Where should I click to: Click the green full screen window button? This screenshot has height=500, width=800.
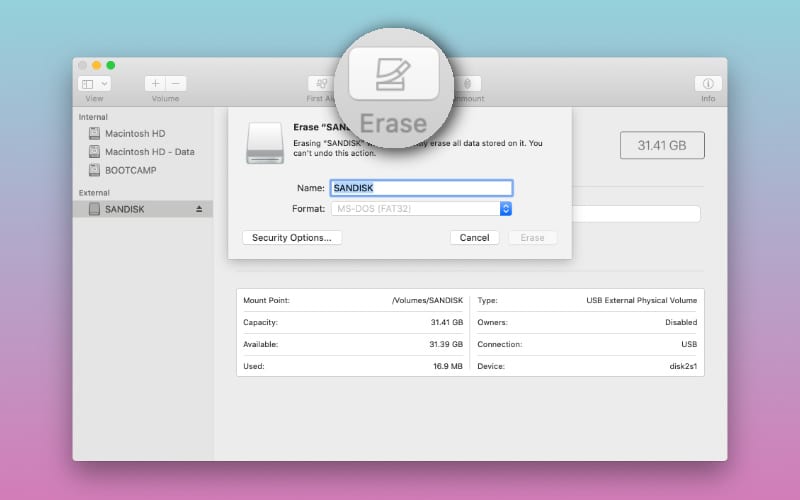click(x=111, y=65)
